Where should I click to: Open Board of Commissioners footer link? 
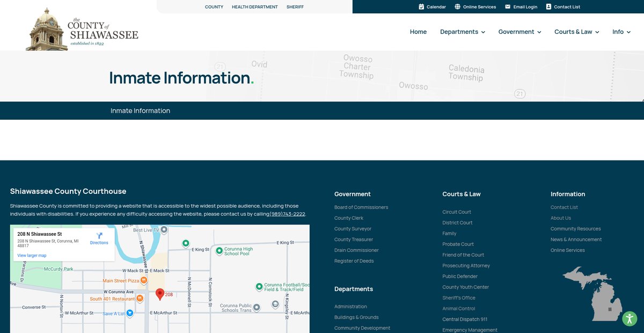pos(361,207)
